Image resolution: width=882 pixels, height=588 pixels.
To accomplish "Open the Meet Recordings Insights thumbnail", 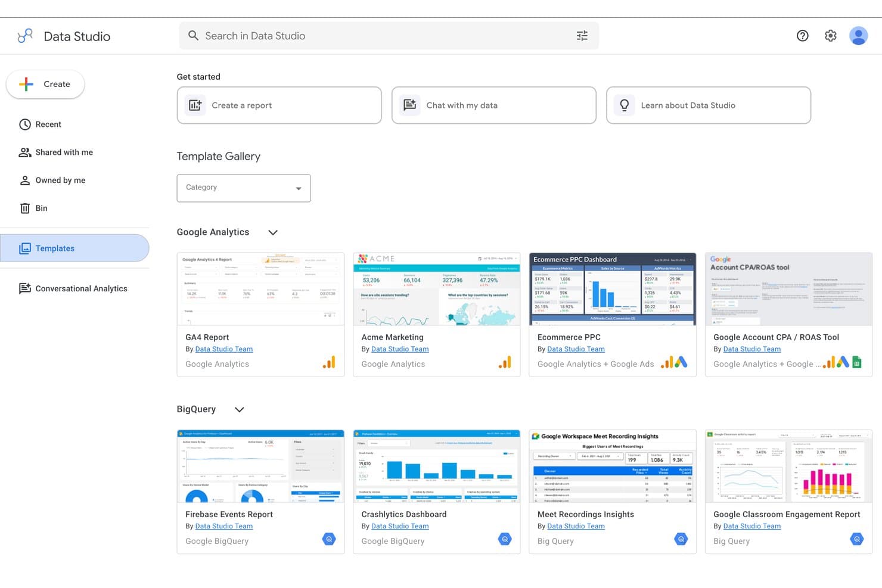I will [613, 466].
